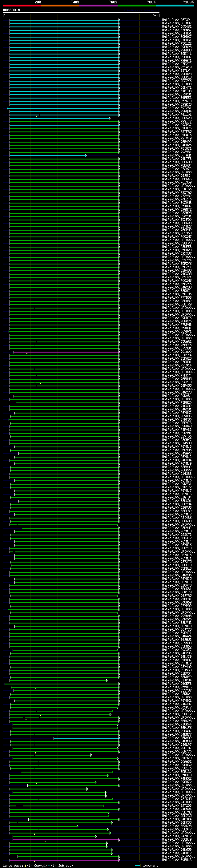Select subject label UniRef100_Q28FP8
The height and width of the screenshot is (868, 197).
tap(177, 243)
